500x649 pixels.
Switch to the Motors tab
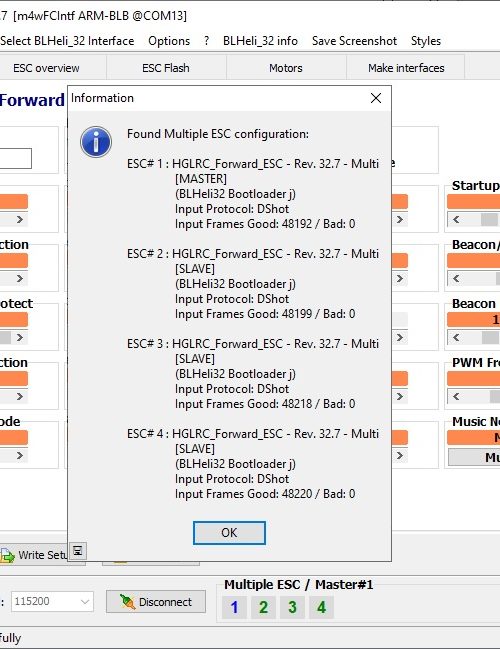pyautogui.click(x=286, y=68)
